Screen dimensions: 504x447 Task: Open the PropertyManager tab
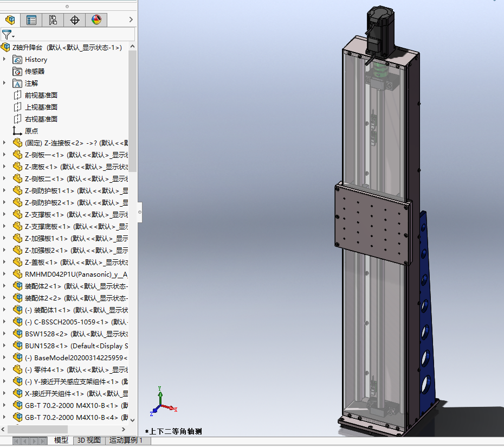point(31,20)
